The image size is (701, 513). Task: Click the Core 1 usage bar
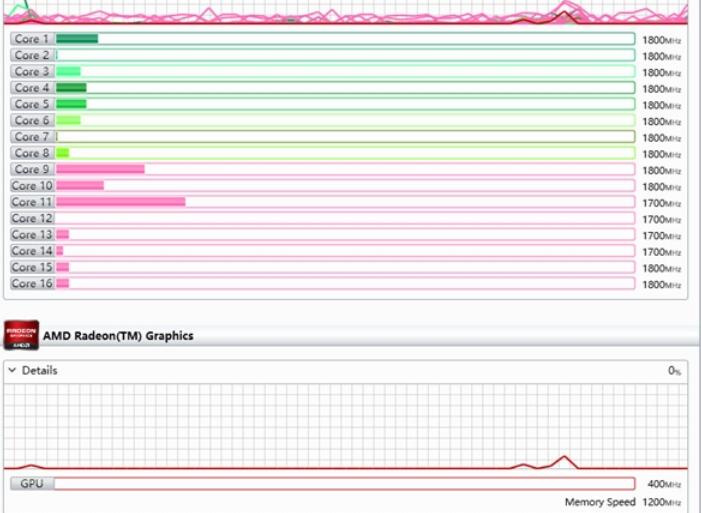[345, 39]
